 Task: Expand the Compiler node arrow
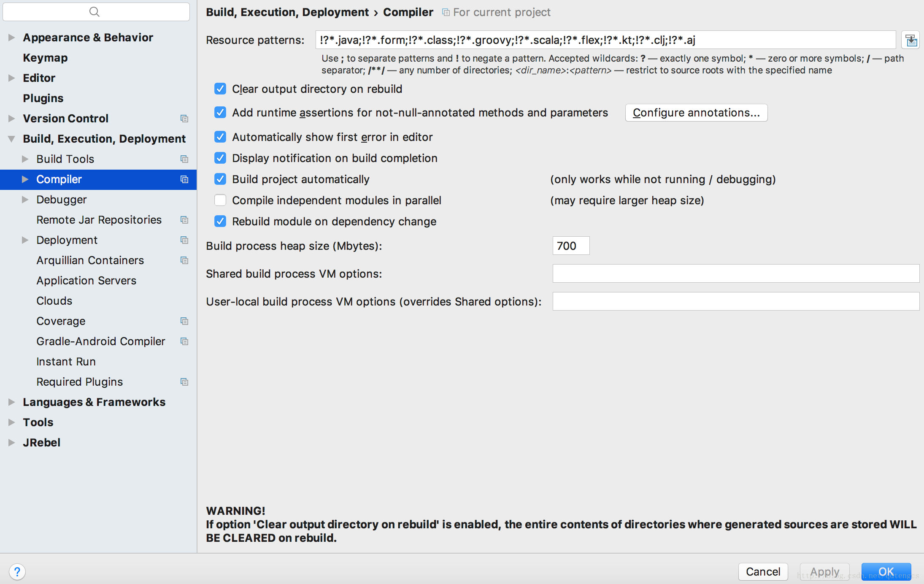tap(25, 179)
